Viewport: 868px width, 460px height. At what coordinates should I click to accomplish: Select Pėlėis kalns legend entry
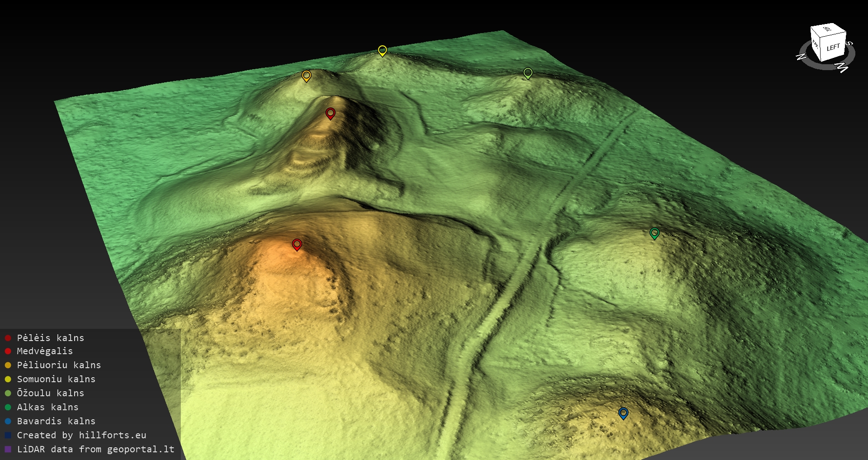click(x=50, y=338)
